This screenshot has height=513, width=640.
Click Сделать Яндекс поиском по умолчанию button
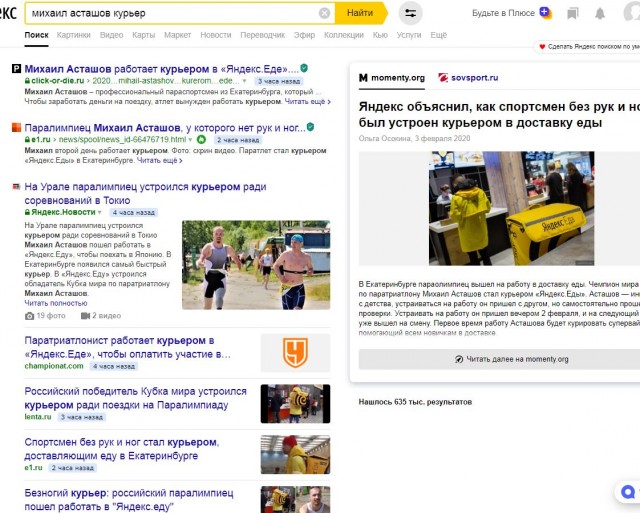588,47
